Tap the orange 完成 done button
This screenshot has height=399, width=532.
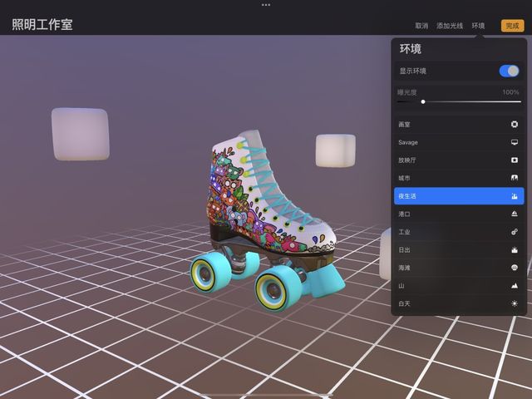click(x=512, y=26)
